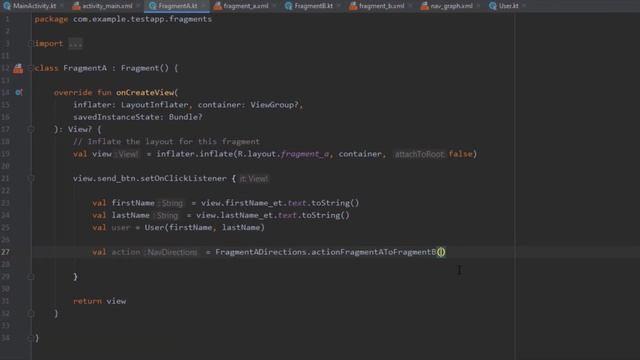Click the ': NavDirections' type hint
Viewport: 640px width, 360px height.
(171, 252)
